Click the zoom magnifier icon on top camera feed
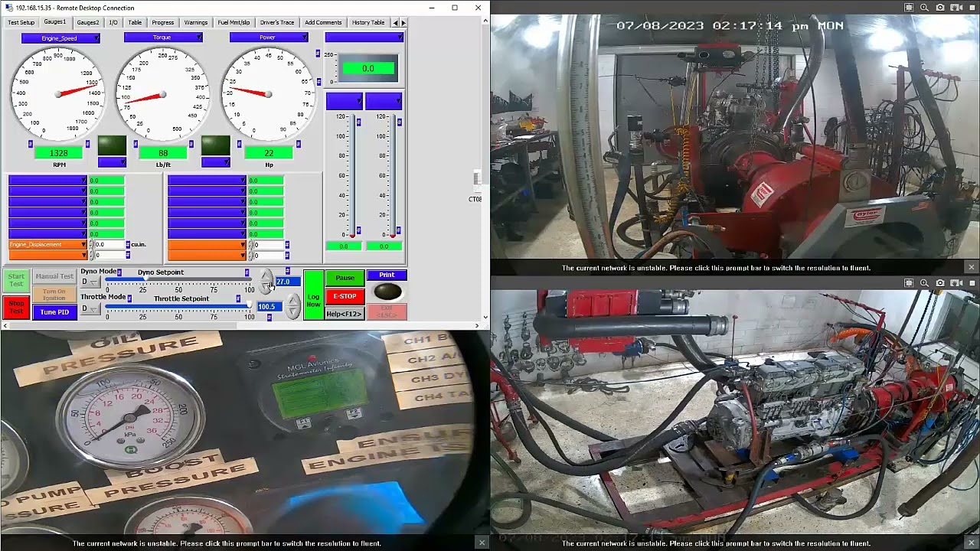 (x=925, y=8)
